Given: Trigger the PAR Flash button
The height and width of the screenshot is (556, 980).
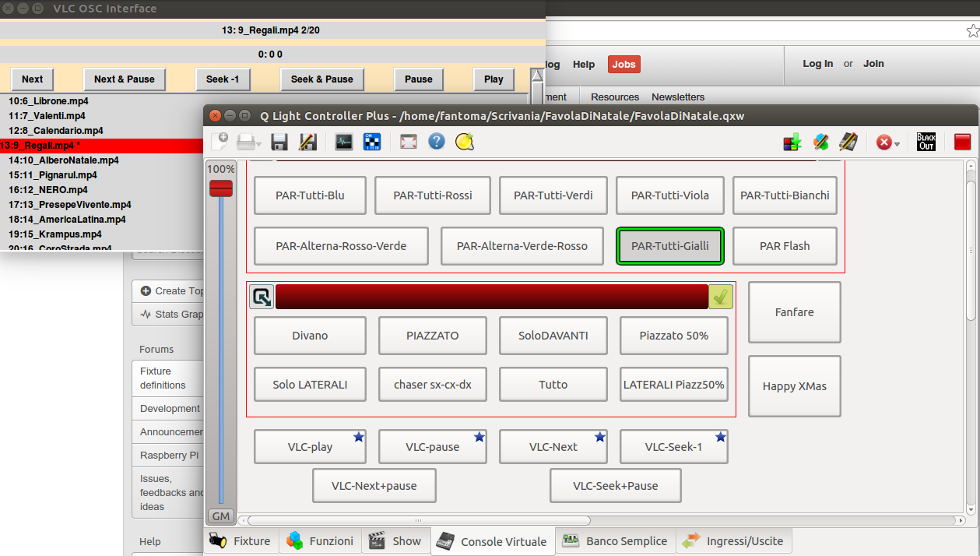Looking at the screenshot, I should (785, 246).
